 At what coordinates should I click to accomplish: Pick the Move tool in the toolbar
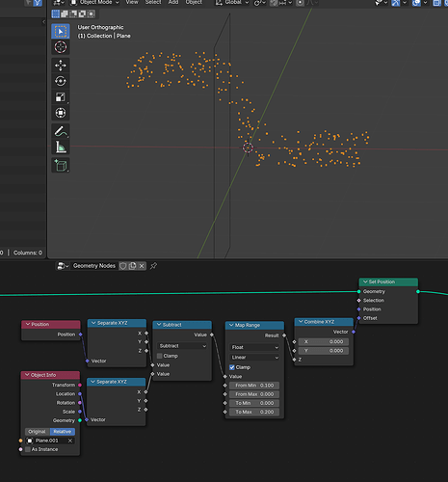tap(61, 66)
